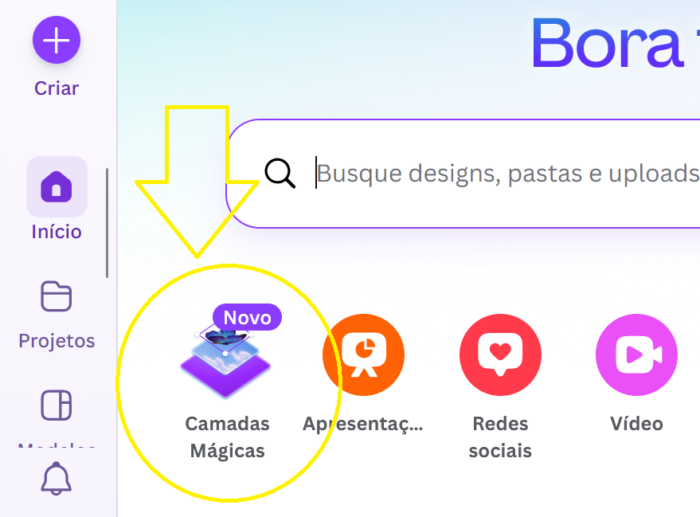The width and height of the screenshot is (700, 517).
Task: Open the Projetos folder icon
Action: 56,296
